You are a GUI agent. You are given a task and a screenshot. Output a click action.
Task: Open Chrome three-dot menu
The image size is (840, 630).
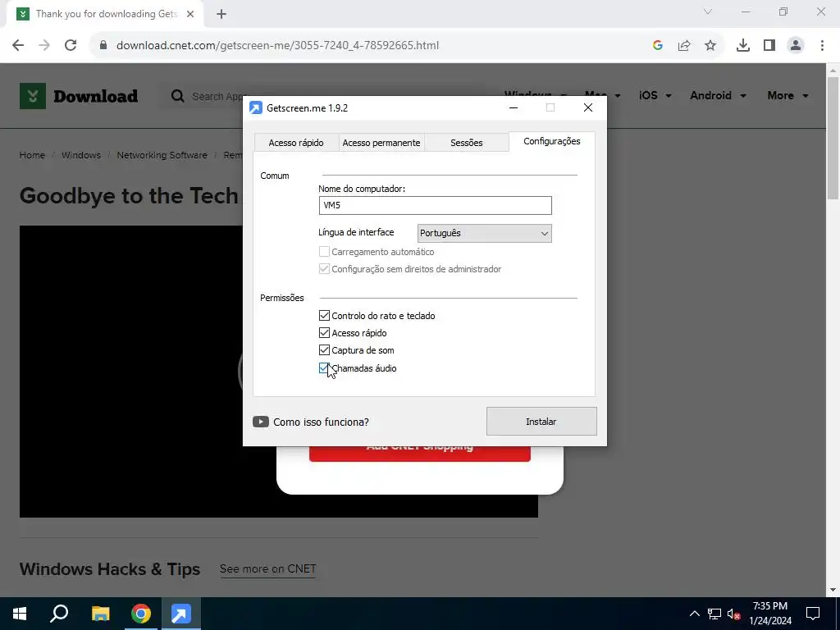(822, 45)
